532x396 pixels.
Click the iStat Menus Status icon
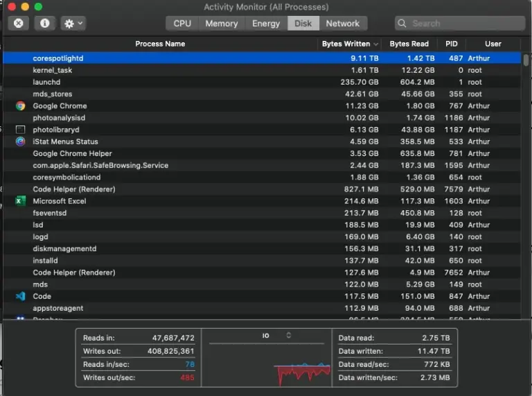point(20,141)
